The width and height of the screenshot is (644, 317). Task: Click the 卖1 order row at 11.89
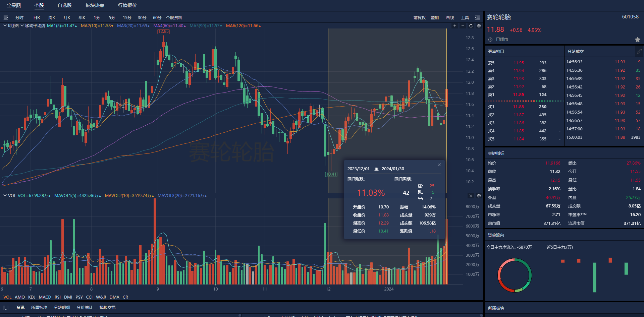(524, 95)
